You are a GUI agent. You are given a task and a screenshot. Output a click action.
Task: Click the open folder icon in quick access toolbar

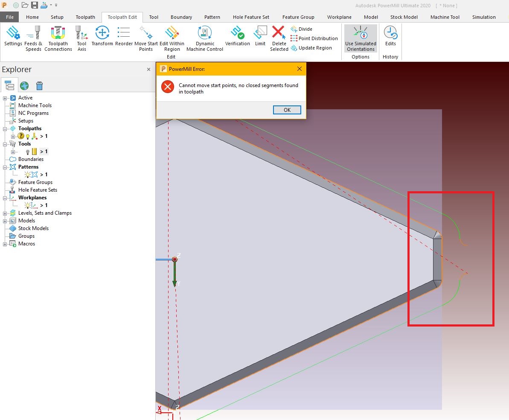[25, 5]
